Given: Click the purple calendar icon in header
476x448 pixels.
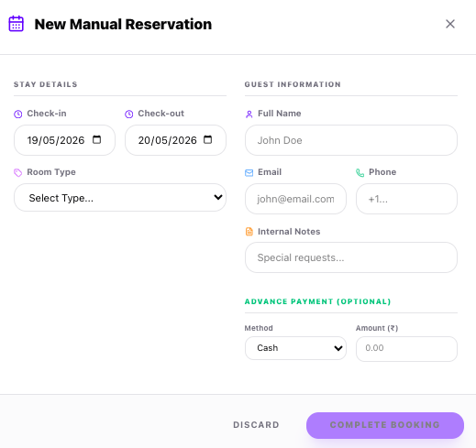Looking at the screenshot, I should 16,24.
